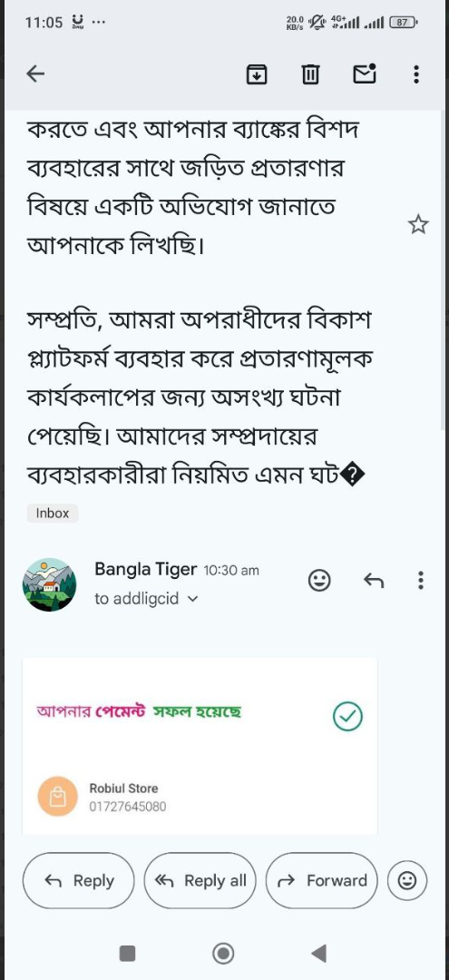Click the Forward button
This screenshot has height=980, width=449.
click(322, 880)
